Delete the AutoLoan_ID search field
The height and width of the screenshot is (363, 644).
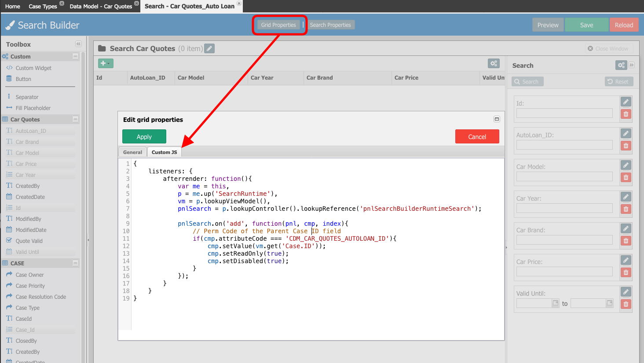[626, 146]
